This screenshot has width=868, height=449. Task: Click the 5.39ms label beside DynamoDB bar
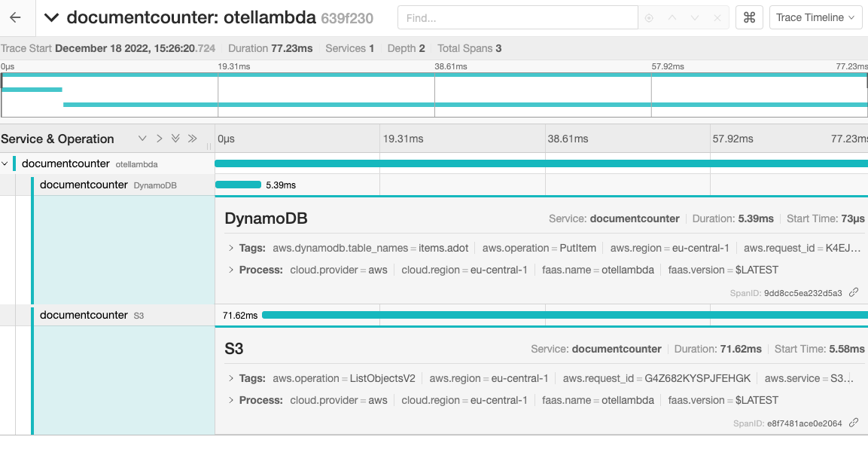(281, 185)
